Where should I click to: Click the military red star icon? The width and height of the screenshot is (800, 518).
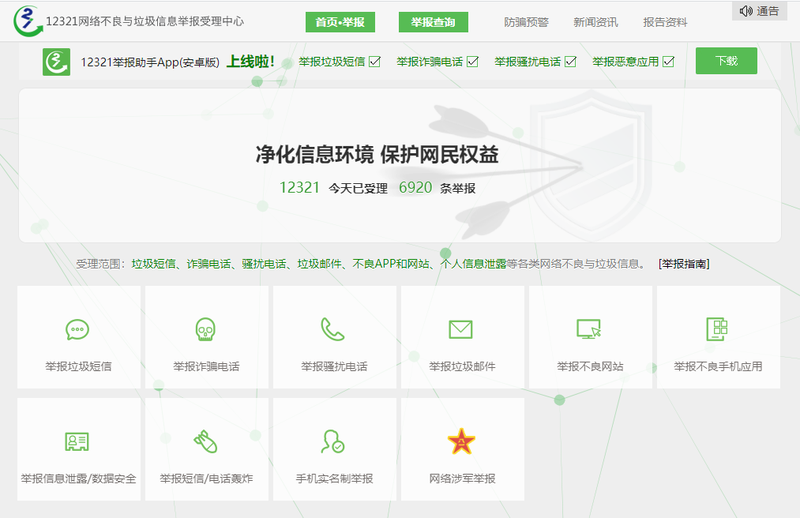tap(461, 441)
